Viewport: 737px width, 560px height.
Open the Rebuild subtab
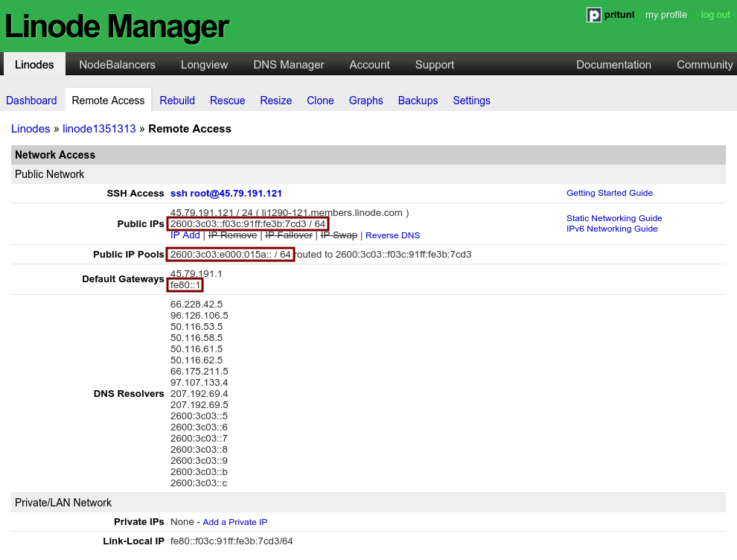[x=177, y=101]
